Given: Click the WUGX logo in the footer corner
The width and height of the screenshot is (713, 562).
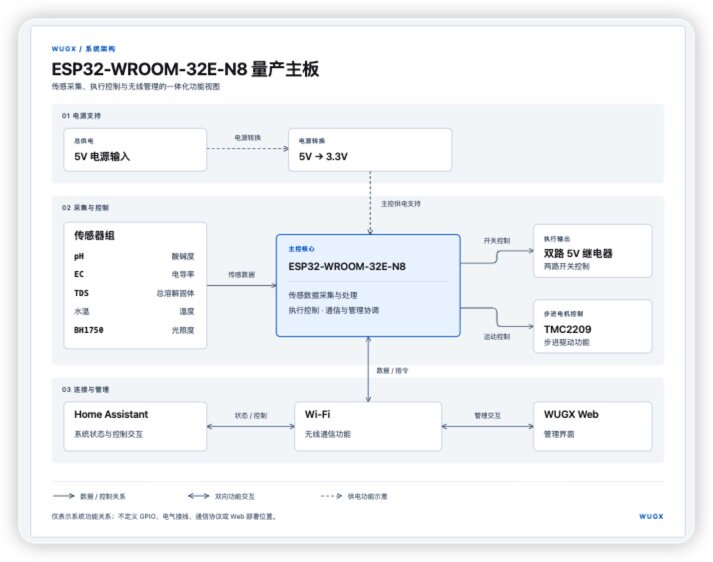Looking at the screenshot, I should click(651, 517).
